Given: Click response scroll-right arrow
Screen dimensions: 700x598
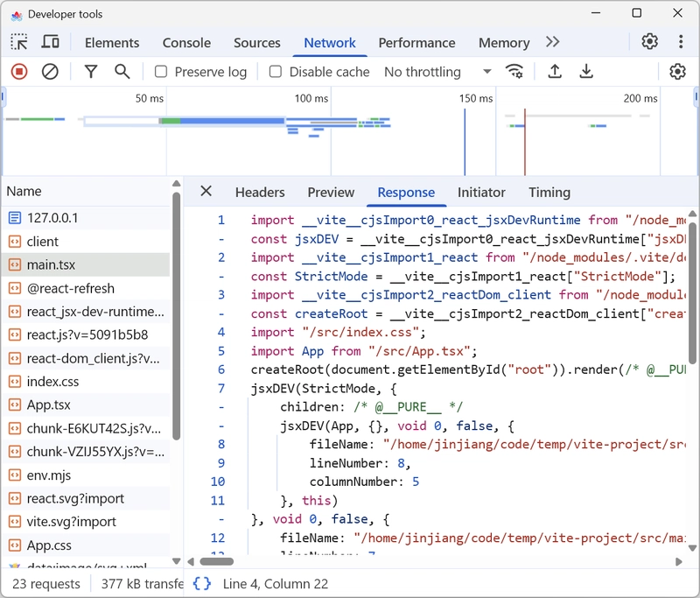Looking at the screenshot, I should tap(679, 561).
